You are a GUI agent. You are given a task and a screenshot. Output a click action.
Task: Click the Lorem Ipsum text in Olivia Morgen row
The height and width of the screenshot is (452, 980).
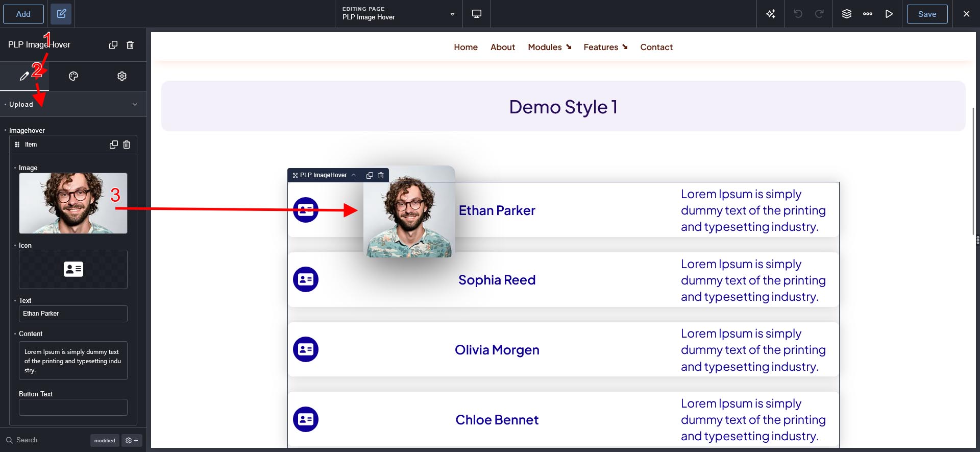[753, 350]
